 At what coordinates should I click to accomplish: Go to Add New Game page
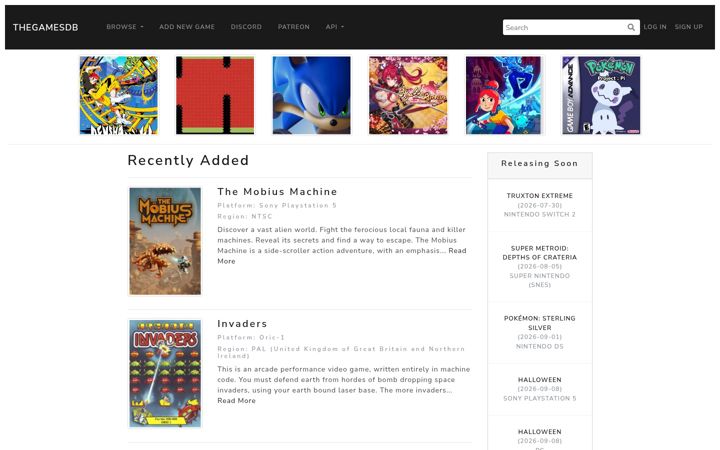pos(187,27)
